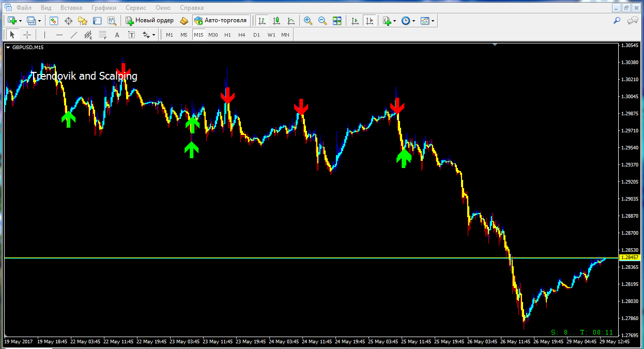Open the indicators list dropdown

pos(394,21)
